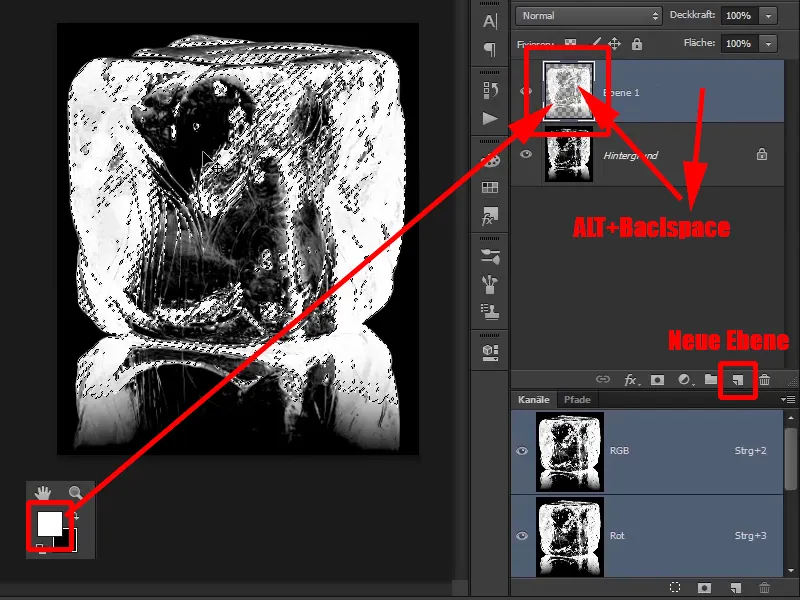Click the Fläche 100% value field
The image size is (800, 600).
click(x=739, y=44)
